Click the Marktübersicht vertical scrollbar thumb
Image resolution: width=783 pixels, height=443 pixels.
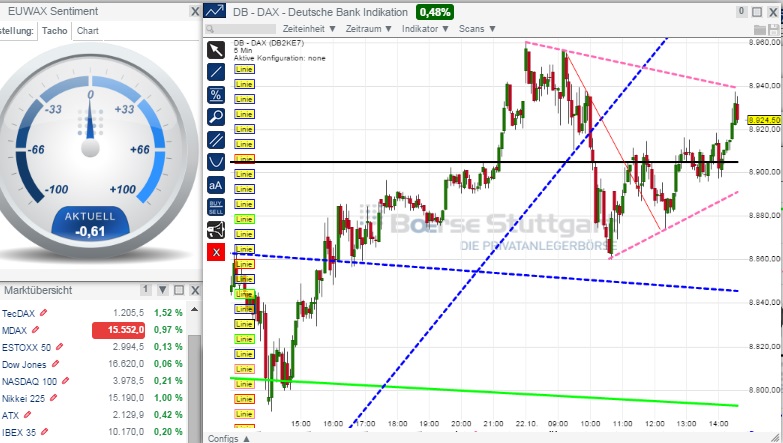tap(195, 387)
